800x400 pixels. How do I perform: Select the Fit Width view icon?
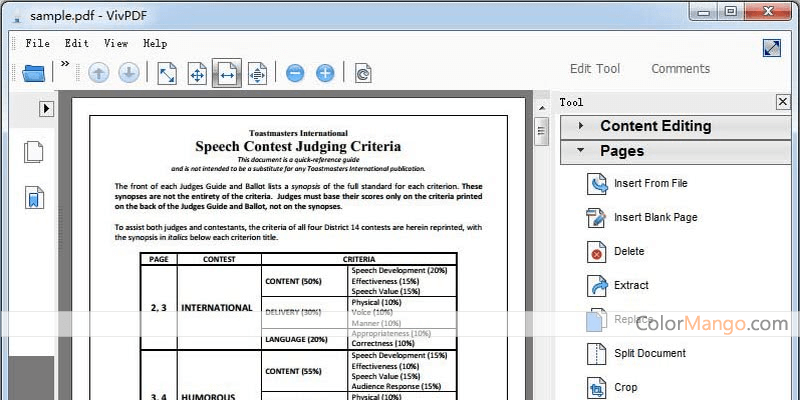[x=226, y=73]
